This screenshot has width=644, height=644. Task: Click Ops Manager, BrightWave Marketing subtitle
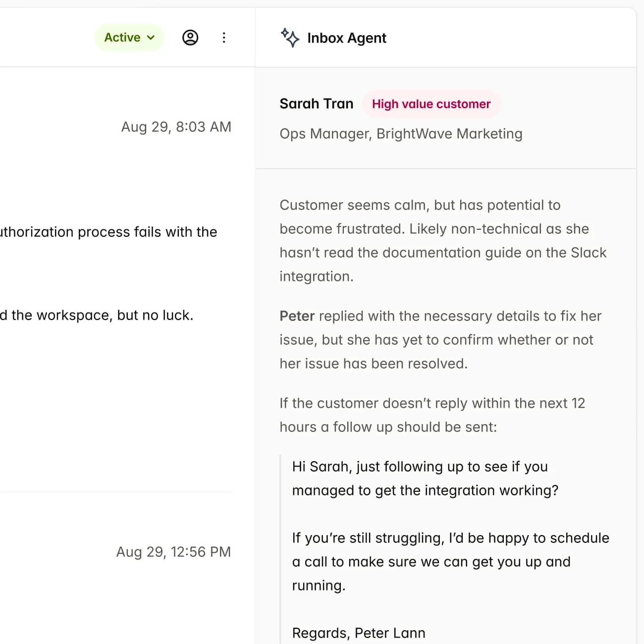[x=400, y=134]
